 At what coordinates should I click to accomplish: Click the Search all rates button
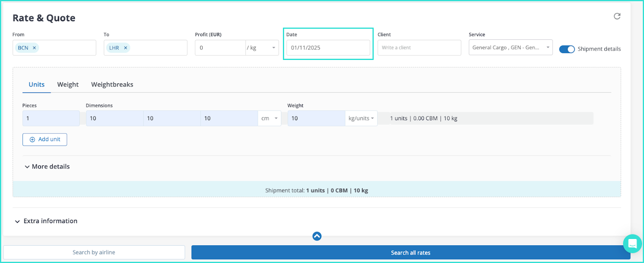pyautogui.click(x=411, y=253)
